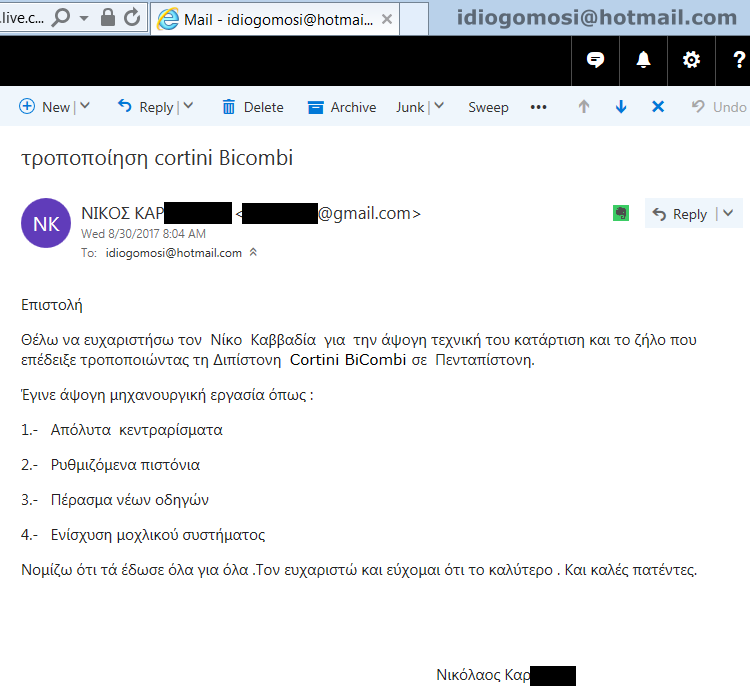Expand the Junk dropdown arrow
This screenshot has width=750, height=700.
439,106
